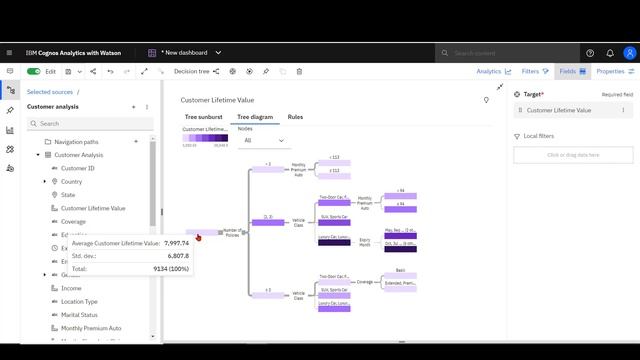
Task: Open the user profile avatar
Action: click(x=630, y=53)
